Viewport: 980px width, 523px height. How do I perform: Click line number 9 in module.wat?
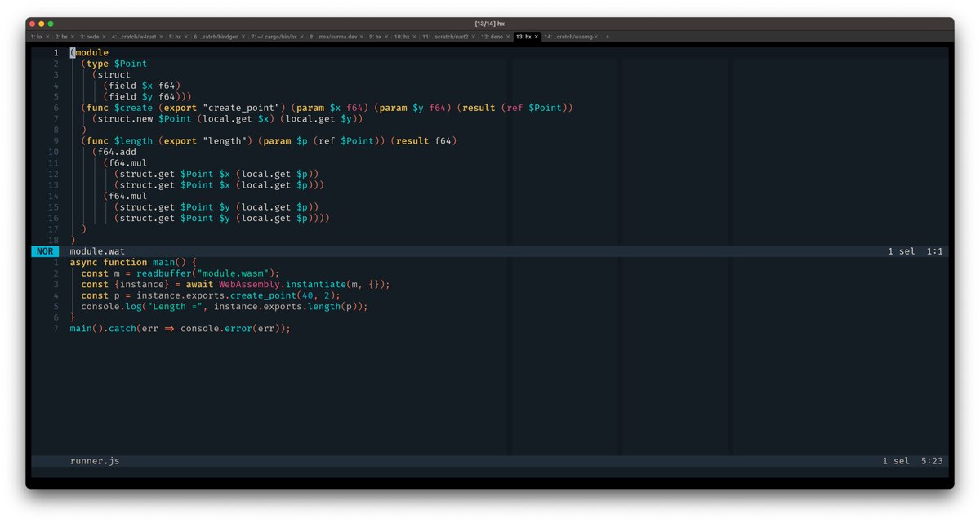point(54,140)
